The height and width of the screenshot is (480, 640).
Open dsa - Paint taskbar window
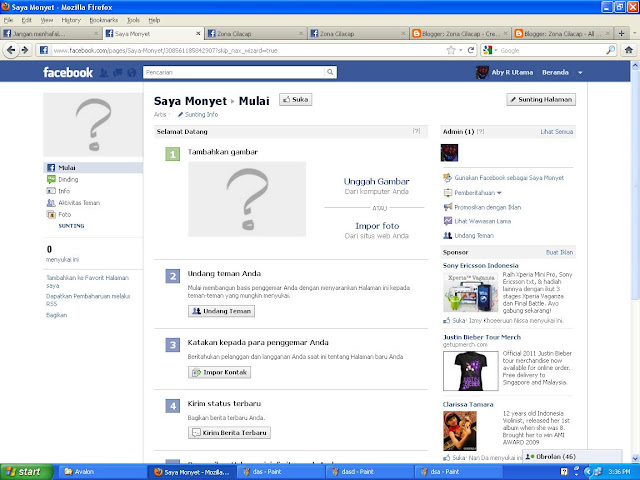(458, 472)
